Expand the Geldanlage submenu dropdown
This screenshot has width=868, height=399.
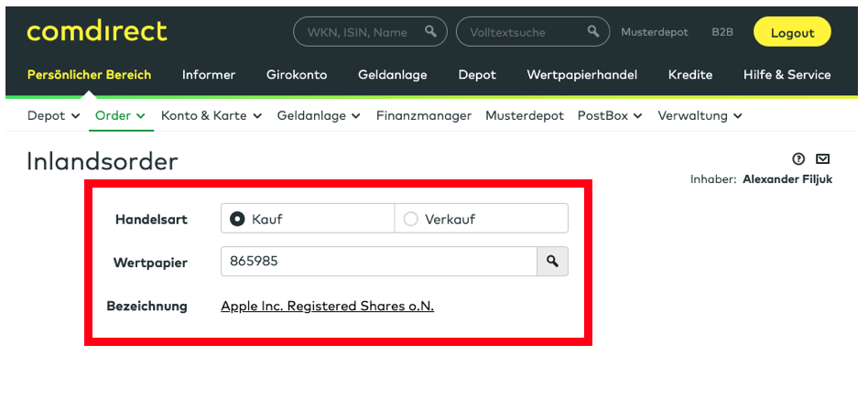pyautogui.click(x=319, y=115)
